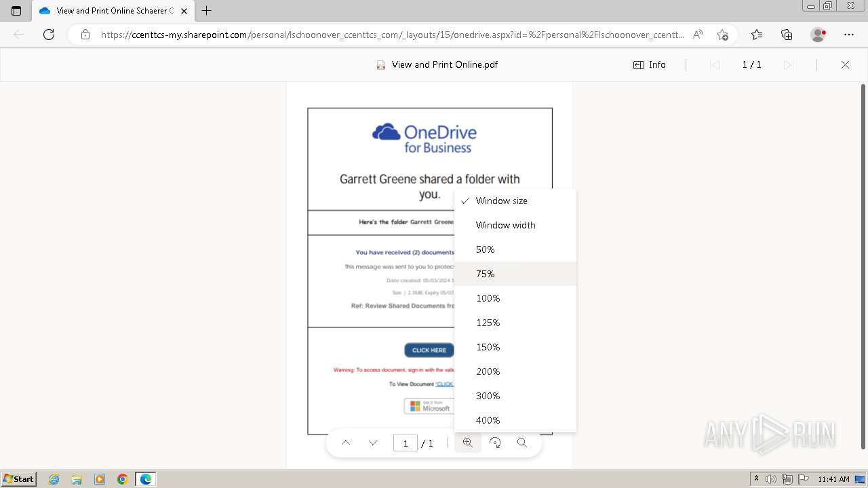Open the network icon in system tray
Viewport: 868px width, 488px height.
787,479
